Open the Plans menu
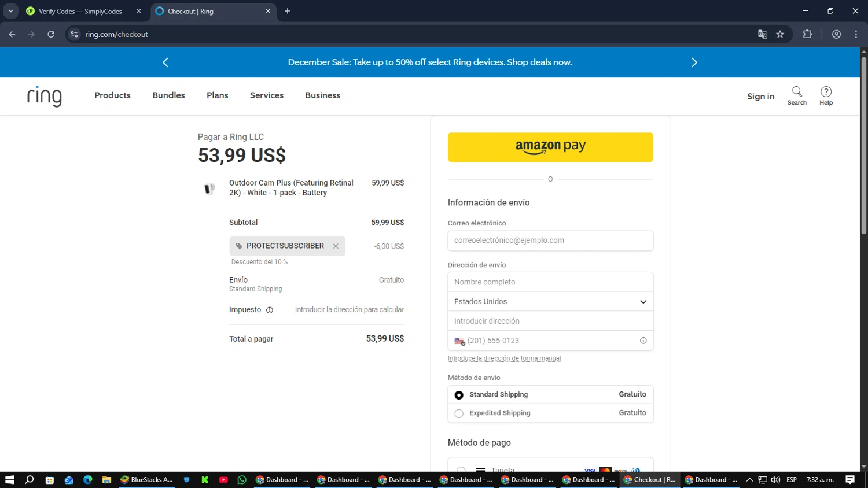 point(218,95)
